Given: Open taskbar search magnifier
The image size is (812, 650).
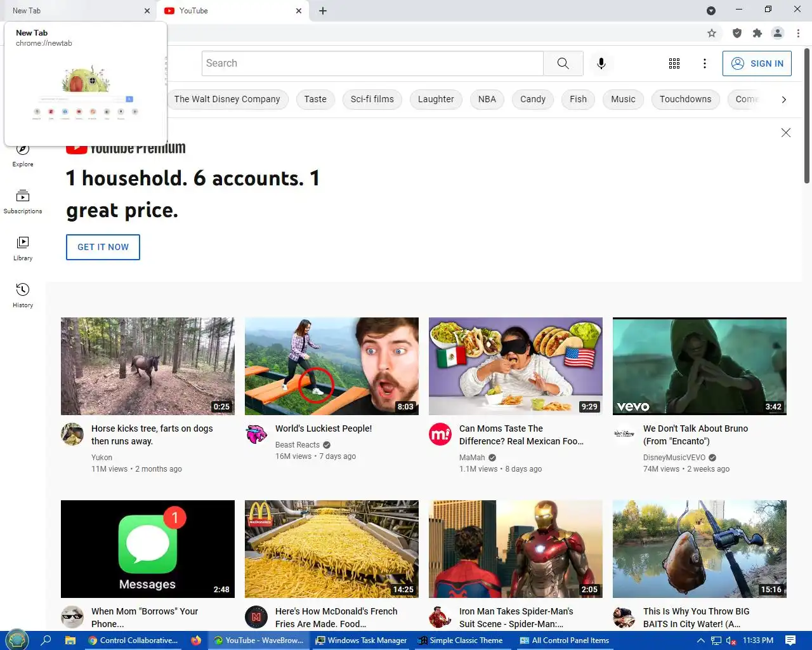Looking at the screenshot, I should tap(46, 640).
